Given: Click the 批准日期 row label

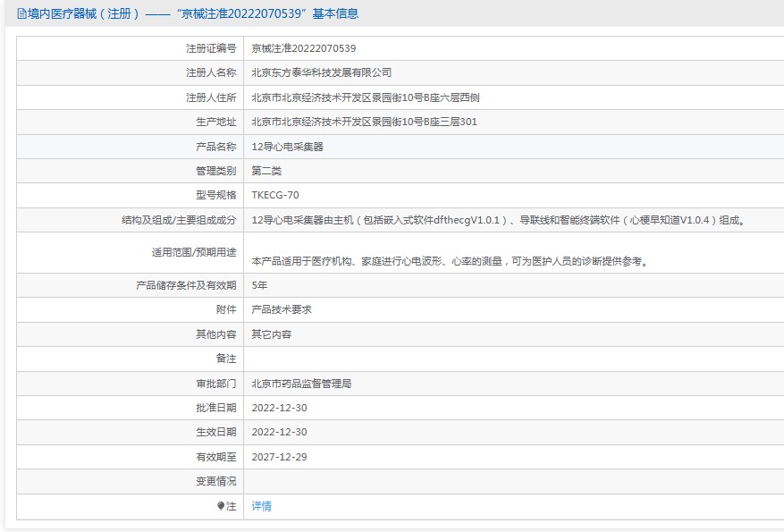Looking at the screenshot, I should tap(216, 408).
